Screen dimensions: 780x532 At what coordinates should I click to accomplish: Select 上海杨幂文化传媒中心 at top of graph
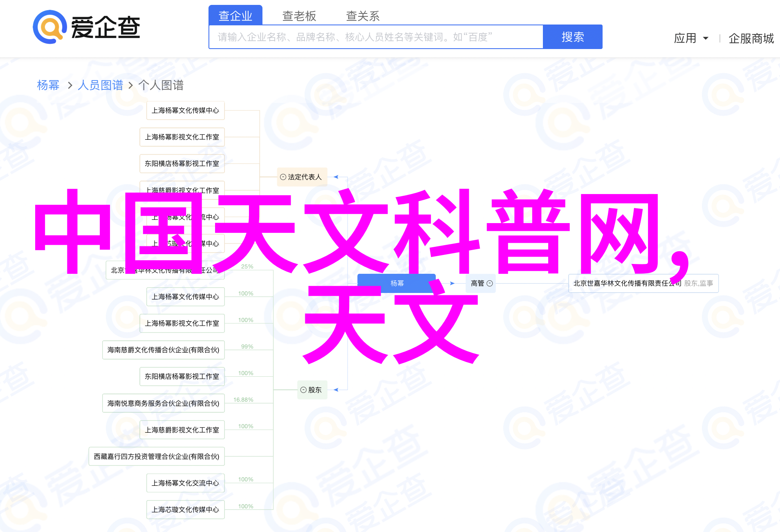(x=185, y=110)
